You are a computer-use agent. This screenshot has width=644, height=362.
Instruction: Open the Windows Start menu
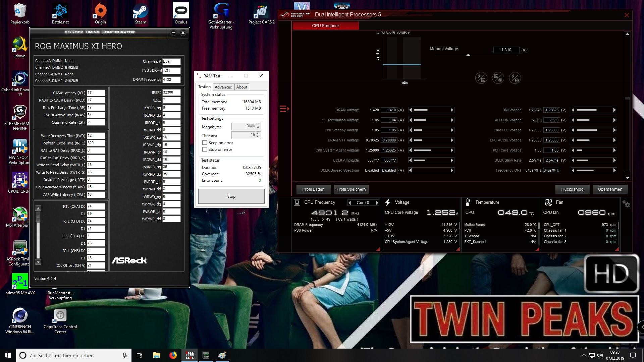8,355
